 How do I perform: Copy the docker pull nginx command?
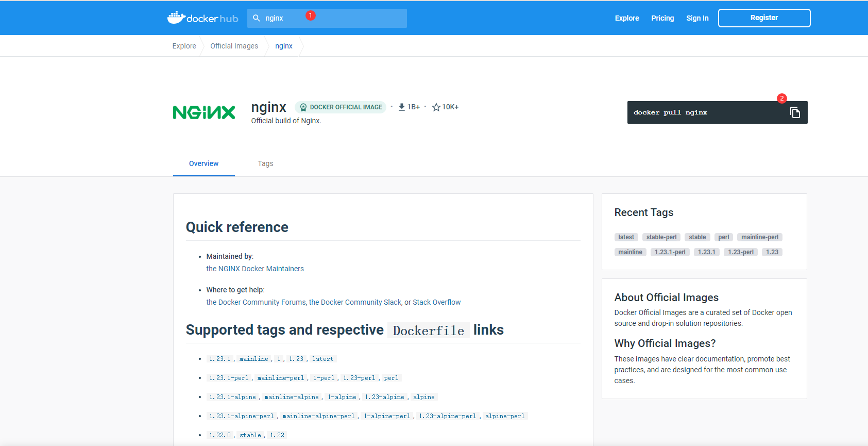pyautogui.click(x=795, y=112)
